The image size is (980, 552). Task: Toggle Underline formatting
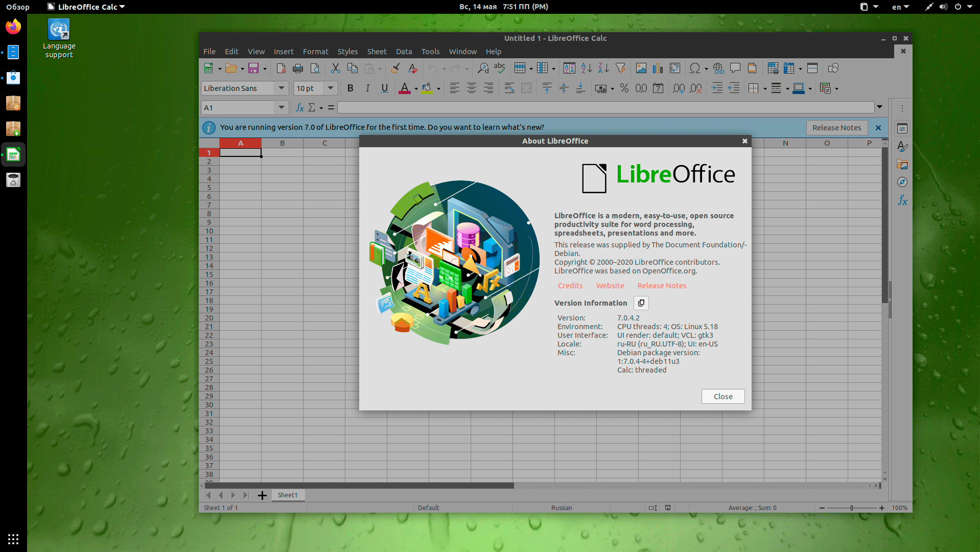coord(385,88)
